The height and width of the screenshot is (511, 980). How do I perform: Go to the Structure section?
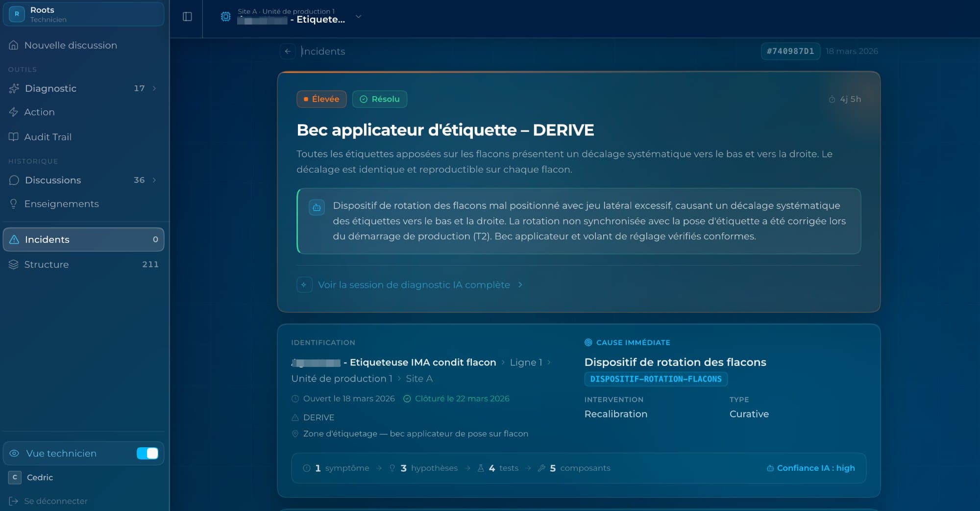pos(46,264)
